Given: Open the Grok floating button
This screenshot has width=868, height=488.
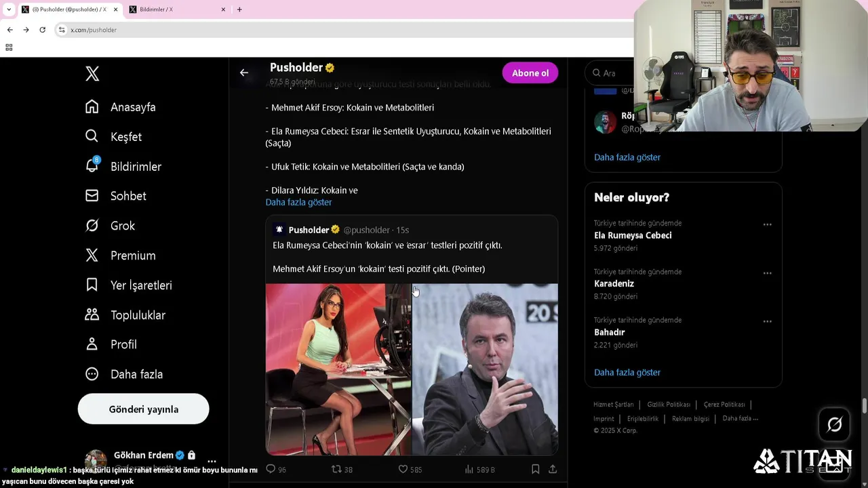Looking at the screenshot, I should tap(835, 425).
